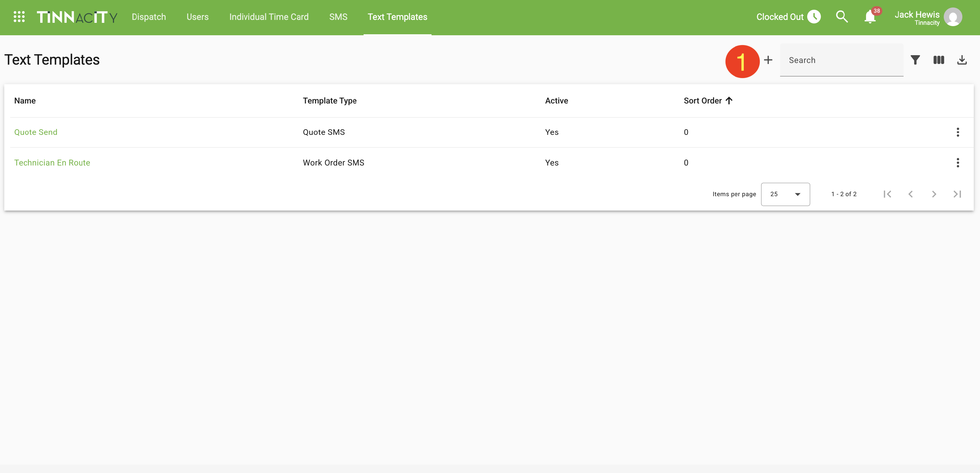Open more options for Quote Send row

(x=957, y=132)
